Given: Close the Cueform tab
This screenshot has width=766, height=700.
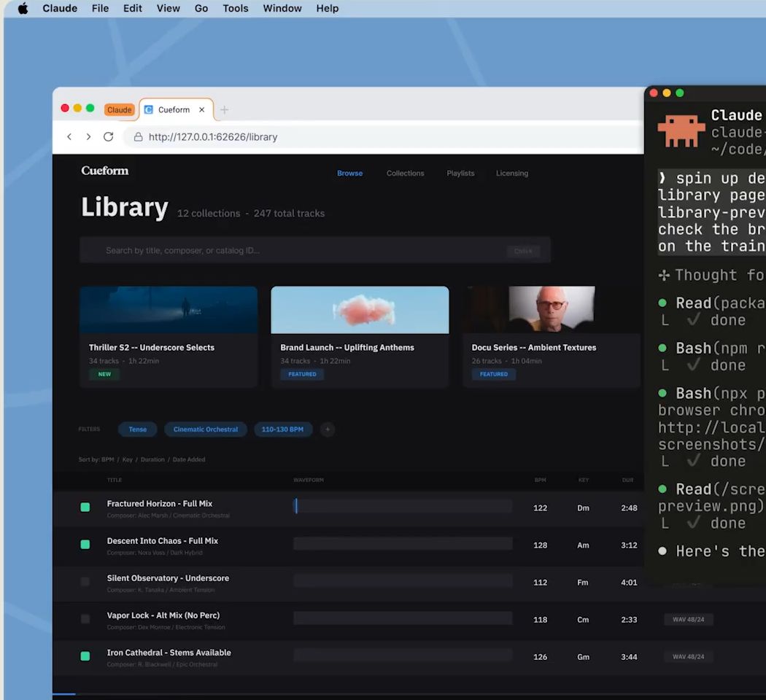Looking at the screenshot, I should (202, 110).
